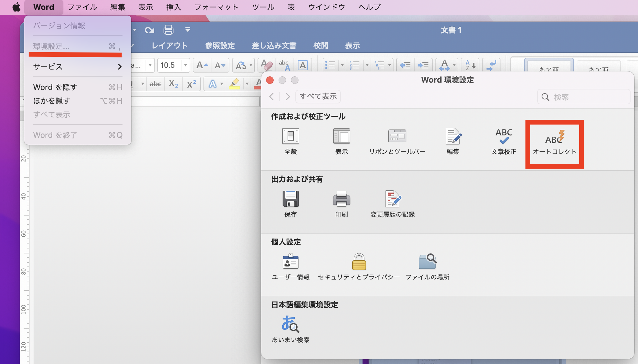Image resolution: width=638 pixels, height=364 pixels.
Task: Apply superscript X² formatting
Action: coord(192,84)
